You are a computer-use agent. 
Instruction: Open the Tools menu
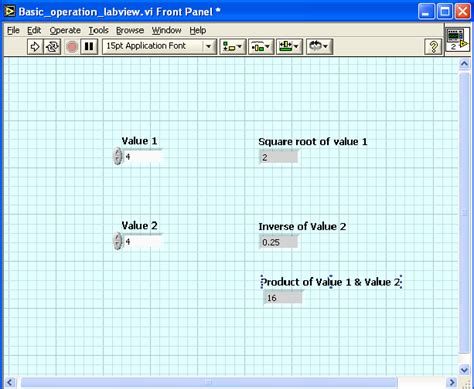tap(99, 30)
